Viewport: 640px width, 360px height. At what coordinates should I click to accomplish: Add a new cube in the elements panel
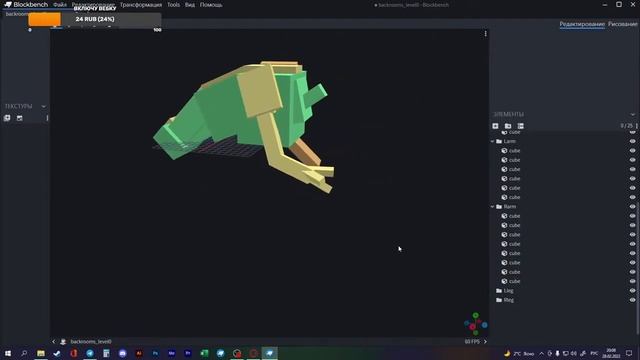[495, 126]
